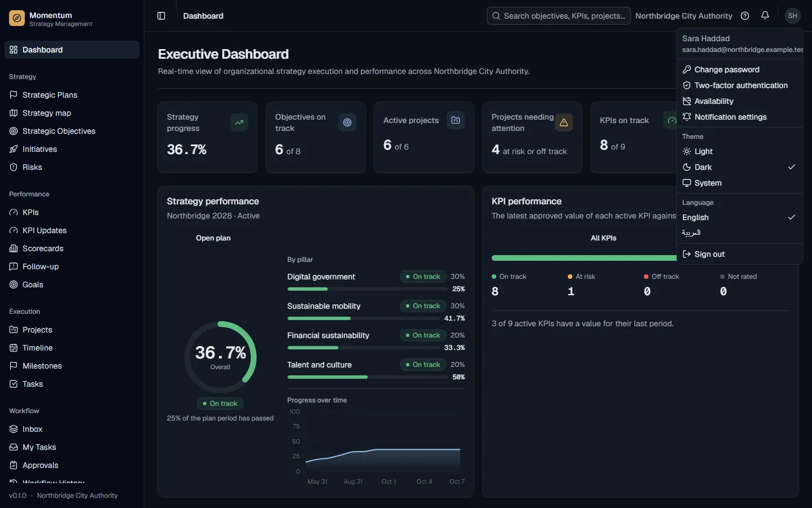
Task: Click the Strategy progress trend icon
Action: pyautogui.click(x=239, y=122)
